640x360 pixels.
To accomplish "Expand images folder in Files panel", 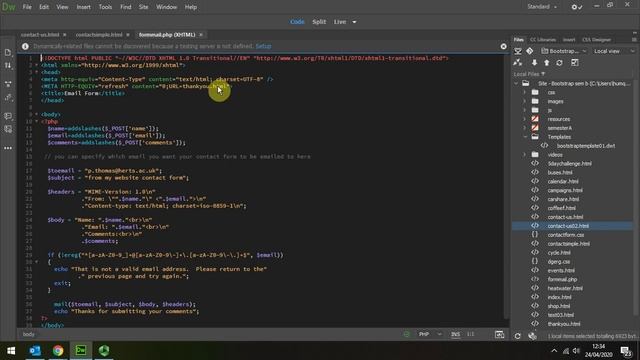I will (x=524, y=102).
